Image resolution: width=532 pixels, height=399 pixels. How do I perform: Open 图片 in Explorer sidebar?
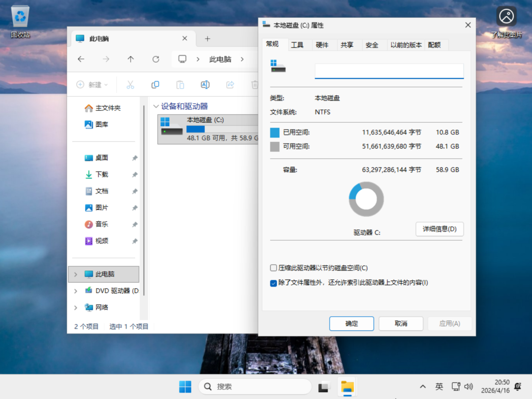pos(97,208)
